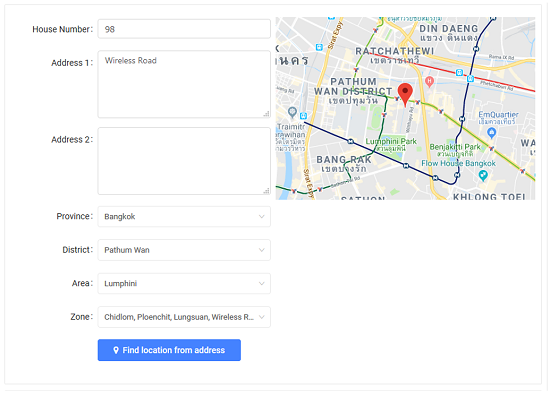Open the District dropdown showing Pathum Wan
The height and width of the screenshot is (395, 550).
184,250
